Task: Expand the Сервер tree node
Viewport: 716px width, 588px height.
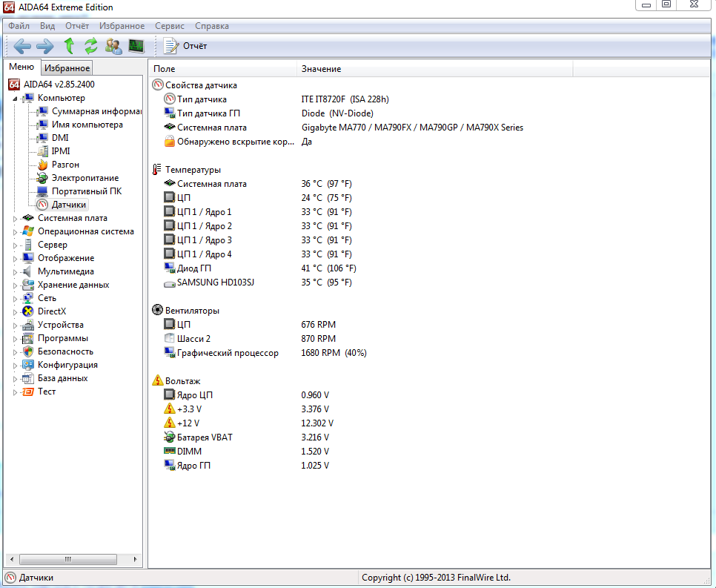Action: coord(15,245)
